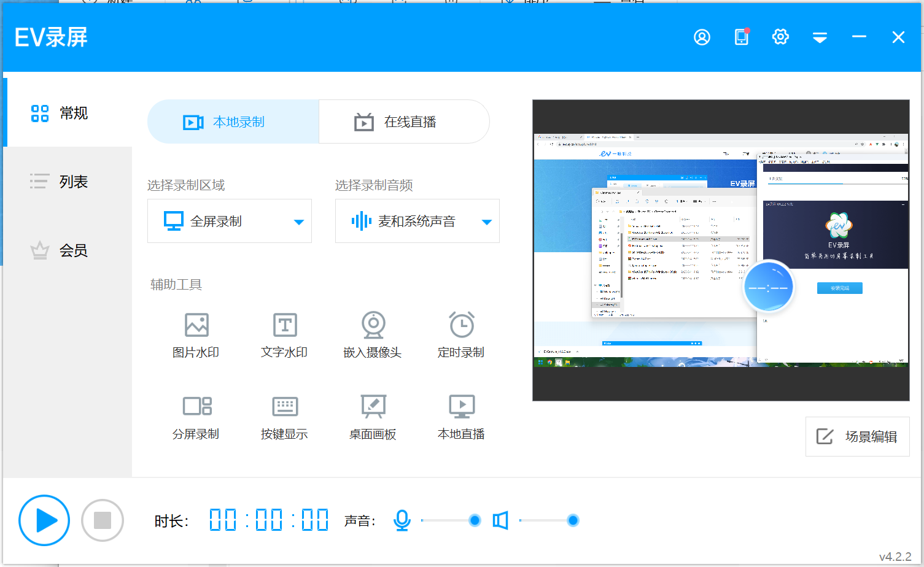
Task: Open the 桌面画板 tool
Action: pos(373,417)
